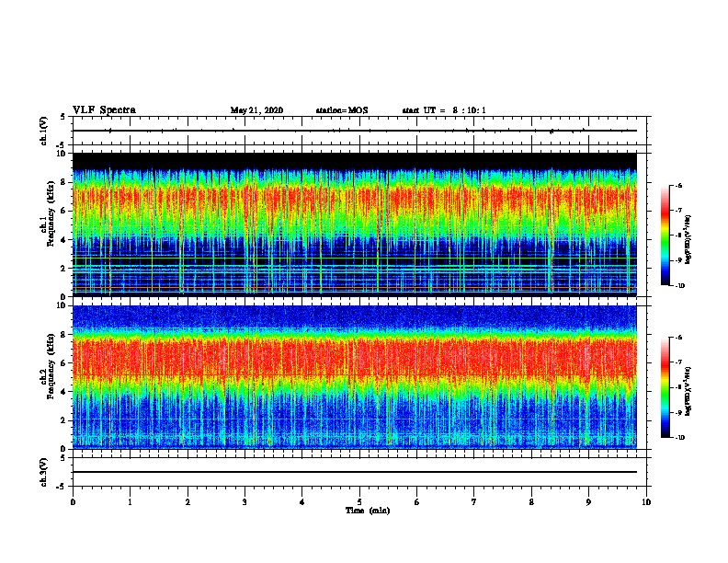This screenshot has width=728, height=563.
Task: Click time axis tick label "3"
Action: coord(245,502)
